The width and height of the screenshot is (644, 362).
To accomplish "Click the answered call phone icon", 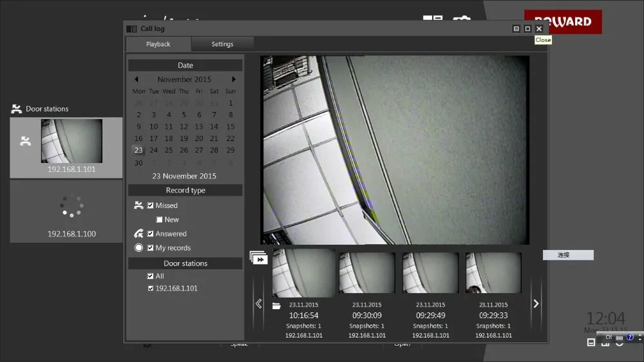I will point(138,234).
